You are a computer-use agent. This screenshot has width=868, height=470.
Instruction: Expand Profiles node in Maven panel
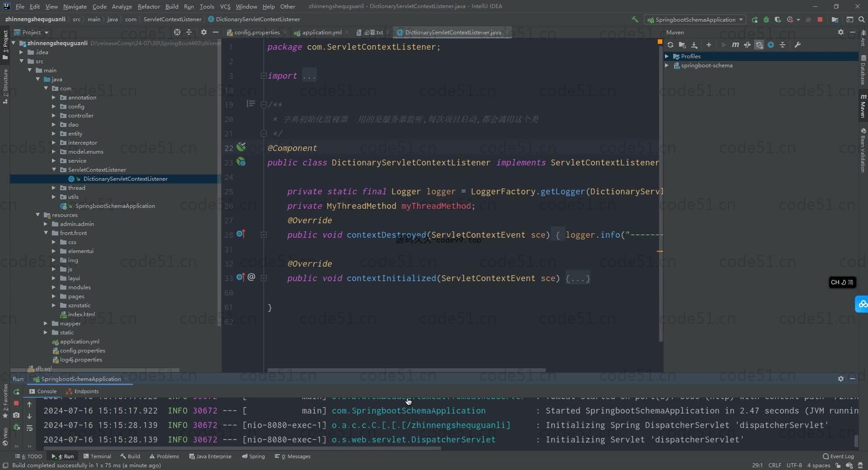[x=667, y=56]
